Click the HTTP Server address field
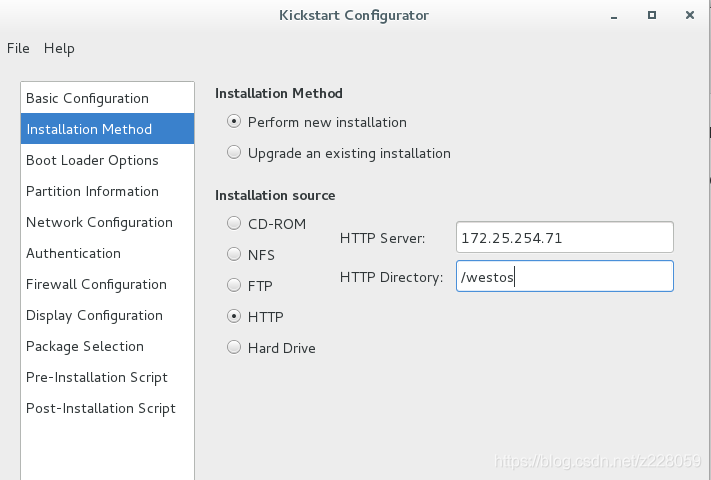711x480 pixels. click(564, 238)
